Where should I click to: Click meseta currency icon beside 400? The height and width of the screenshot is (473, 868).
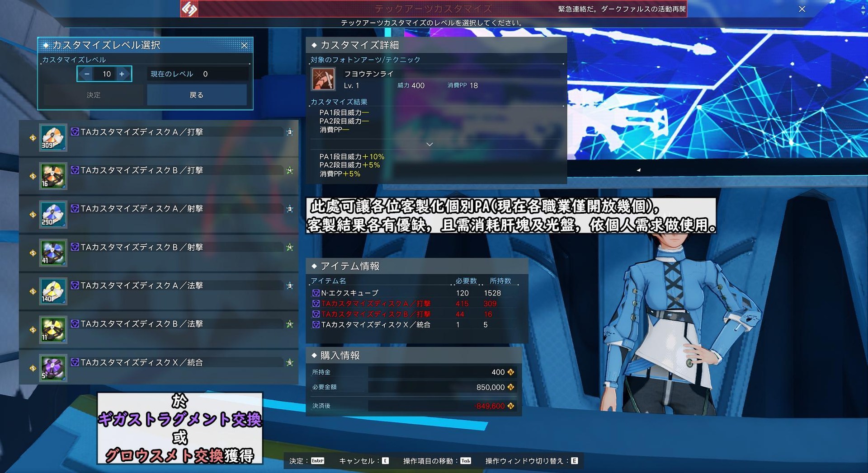(x=511, y=372)
